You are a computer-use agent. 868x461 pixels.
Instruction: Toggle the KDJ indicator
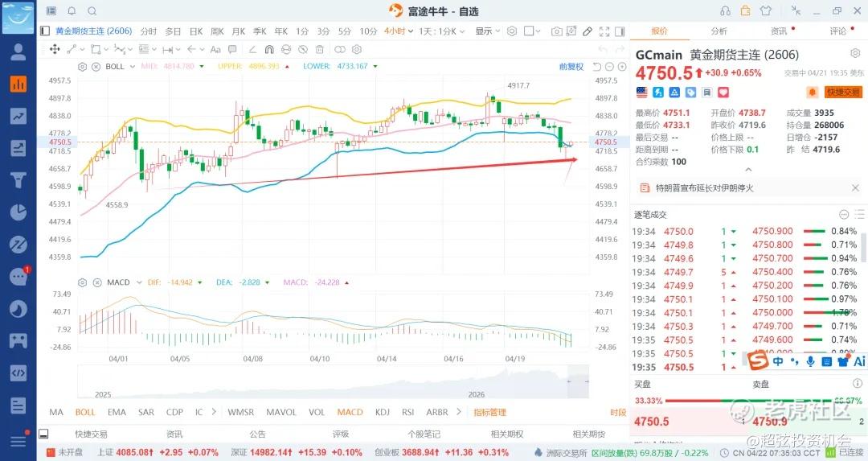coord(383,412)
